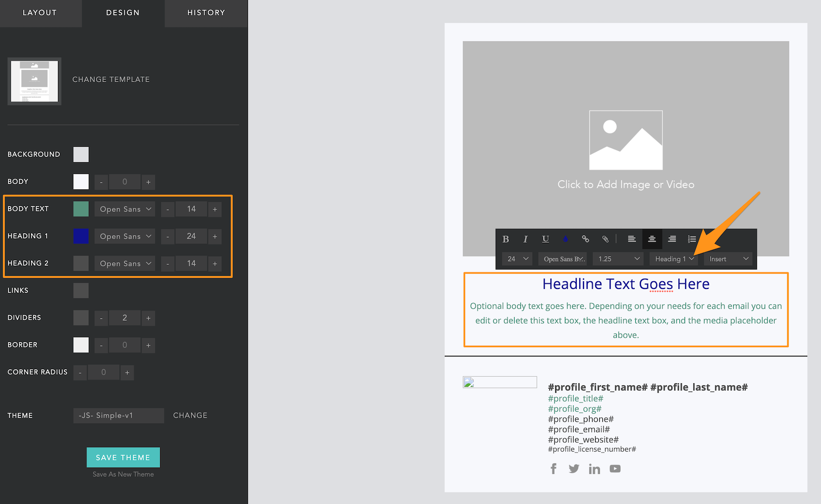Open Body Text font dropdown
Screen dimensions: 821x504
tap(125, 209)
